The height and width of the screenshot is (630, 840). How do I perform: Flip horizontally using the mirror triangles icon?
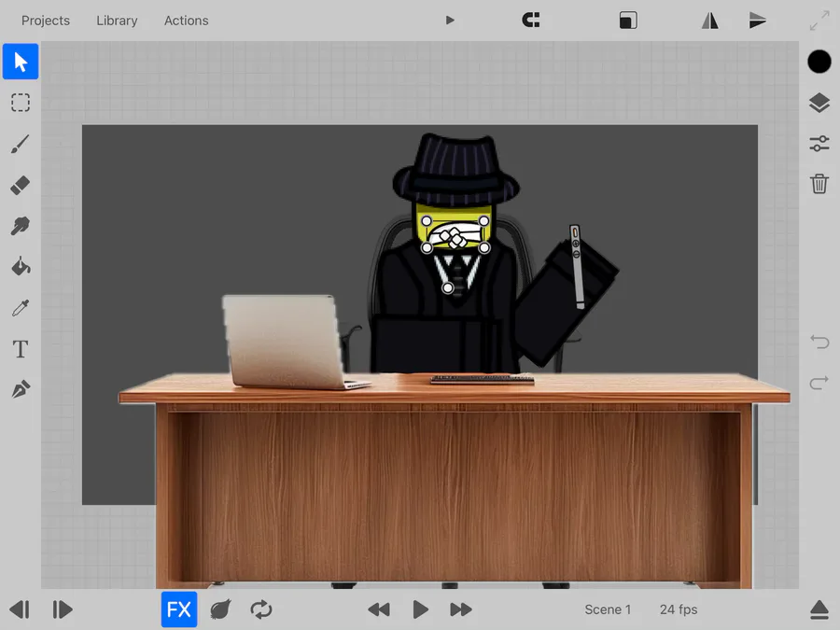tap(710, 21)
